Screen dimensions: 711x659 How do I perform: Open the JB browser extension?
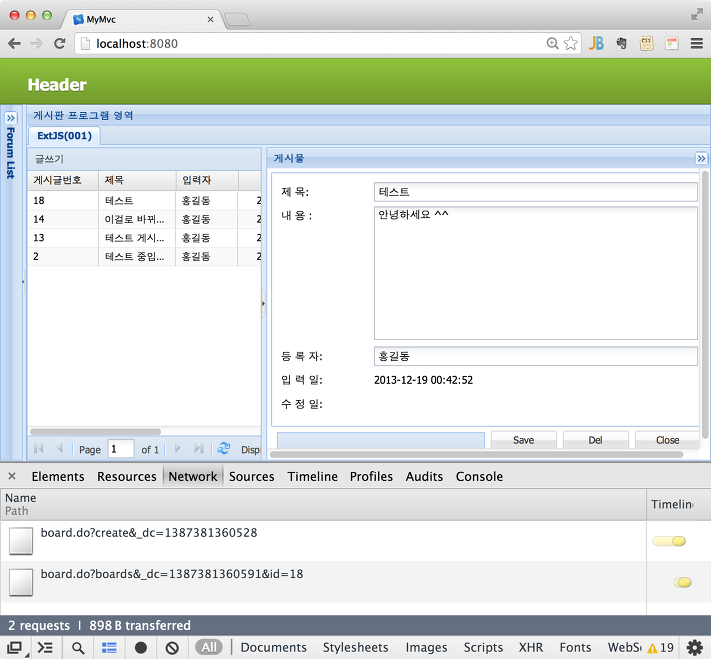[596, 44]
